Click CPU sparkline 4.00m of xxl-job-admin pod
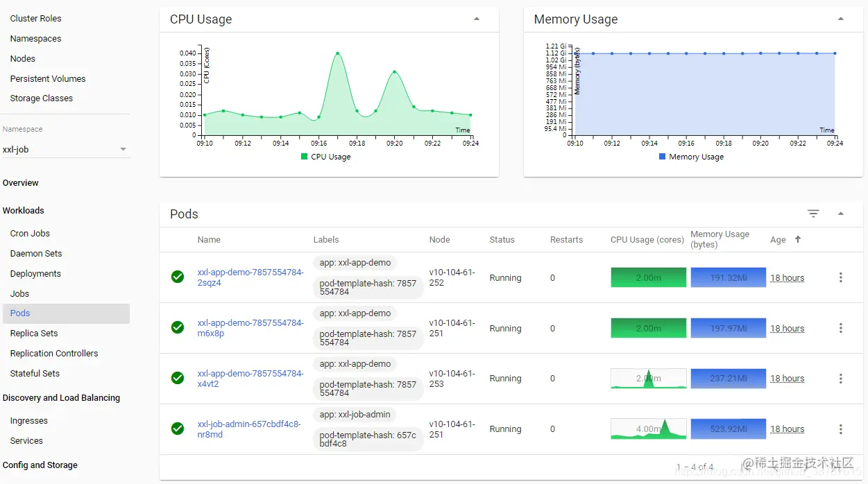This screenshot has width=868, height=484. (649, 429)
